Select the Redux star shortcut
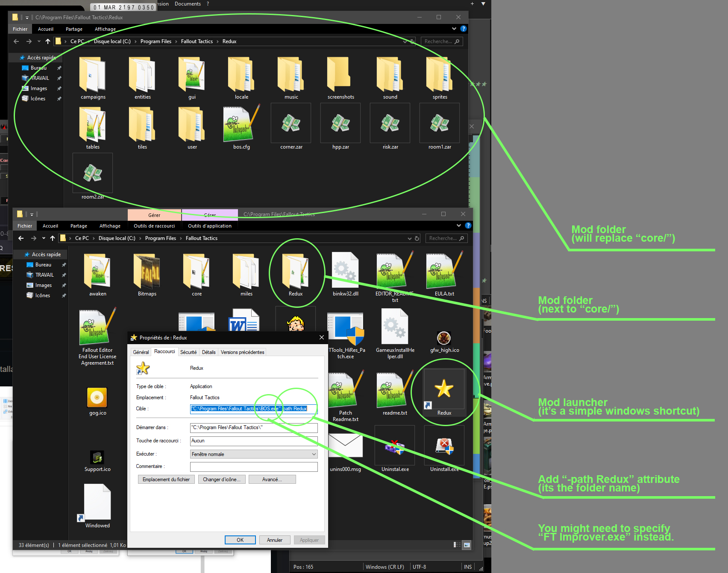 444,393
